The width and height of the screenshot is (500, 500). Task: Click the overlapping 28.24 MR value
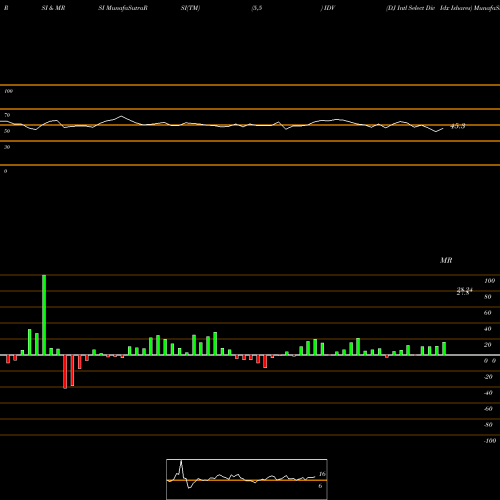coord(465,291)
